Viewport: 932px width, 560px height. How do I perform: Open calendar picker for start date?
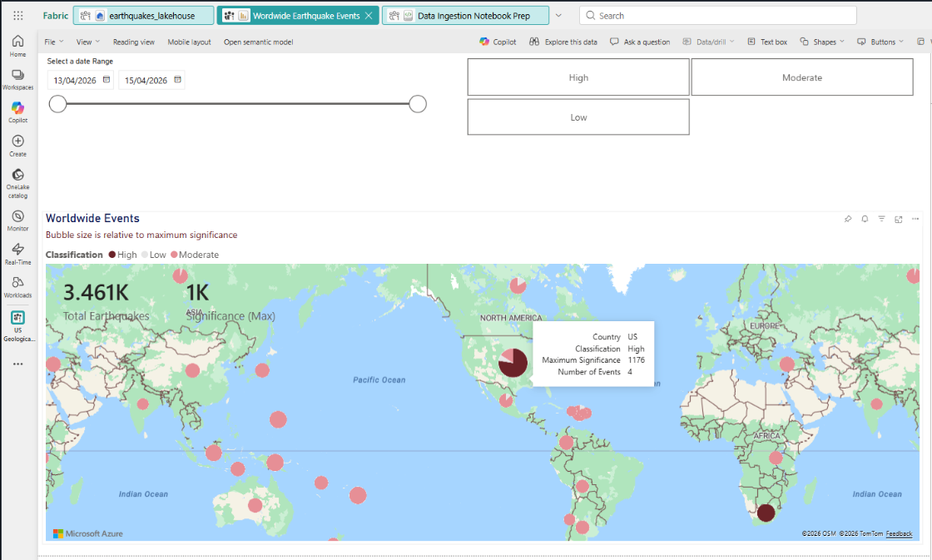[107, 80]
